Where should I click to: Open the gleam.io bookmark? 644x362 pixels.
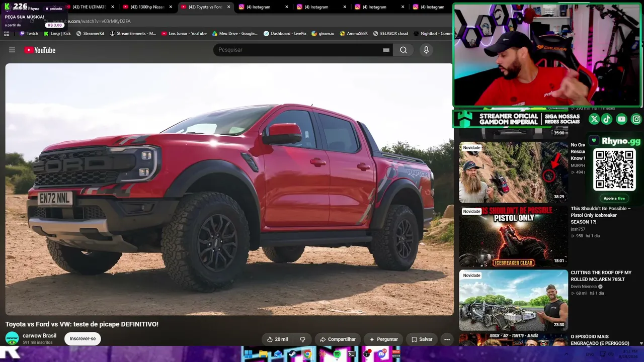coord(323,34)
